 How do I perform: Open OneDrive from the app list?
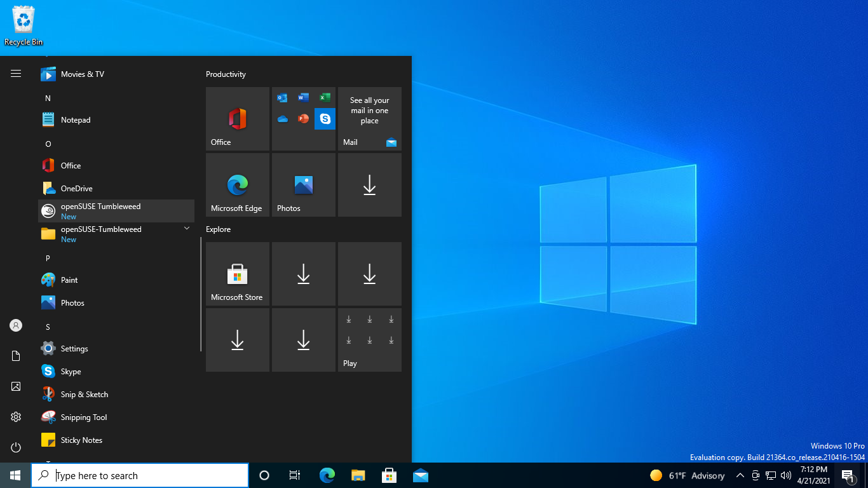tap(116, 189)
